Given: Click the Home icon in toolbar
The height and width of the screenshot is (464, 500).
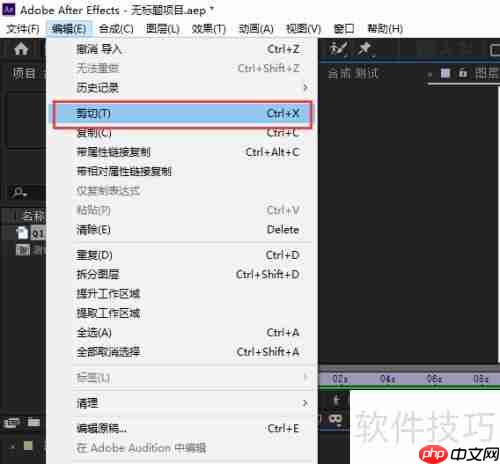Looking at the screenshot, I should click(21, 49).
